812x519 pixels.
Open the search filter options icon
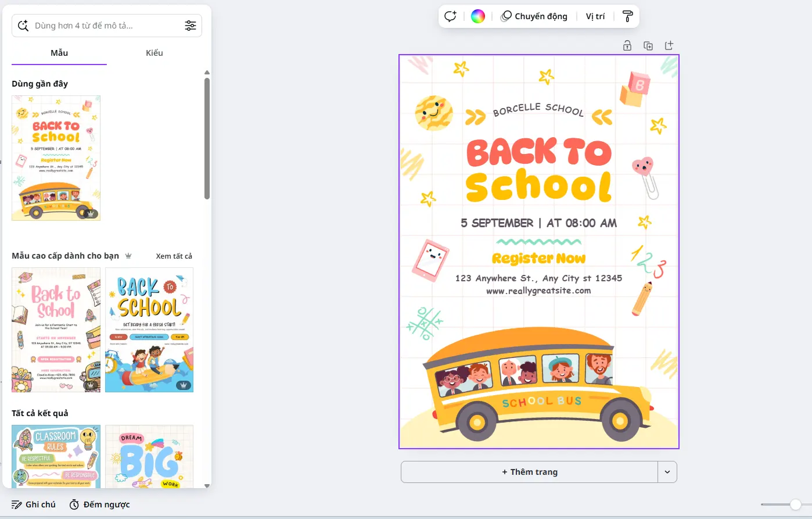(191, 26)
